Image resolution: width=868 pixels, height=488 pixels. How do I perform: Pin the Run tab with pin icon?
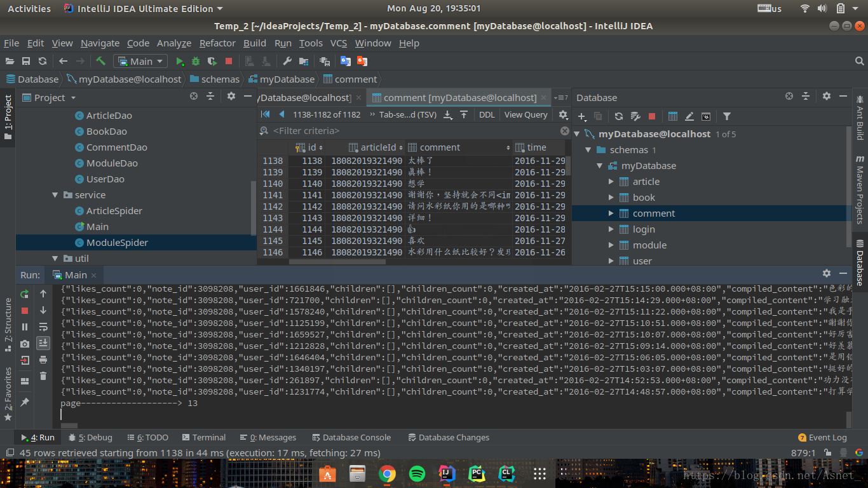(x=25, y=402)
